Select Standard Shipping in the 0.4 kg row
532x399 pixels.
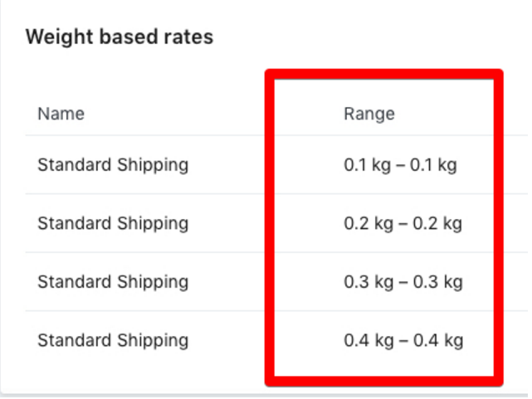[113, 340]
